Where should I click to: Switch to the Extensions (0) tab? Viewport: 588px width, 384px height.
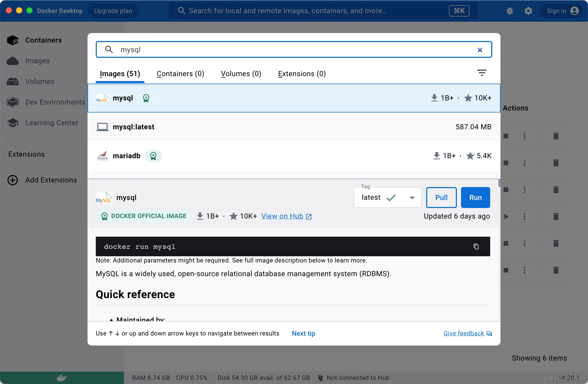click(302, 74)
